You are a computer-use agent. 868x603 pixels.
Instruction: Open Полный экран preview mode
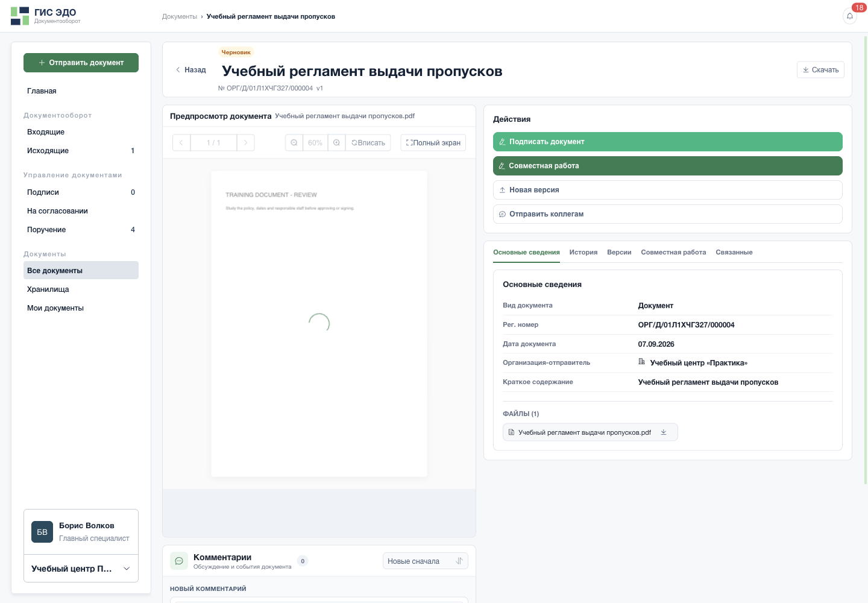pos(433,143)
